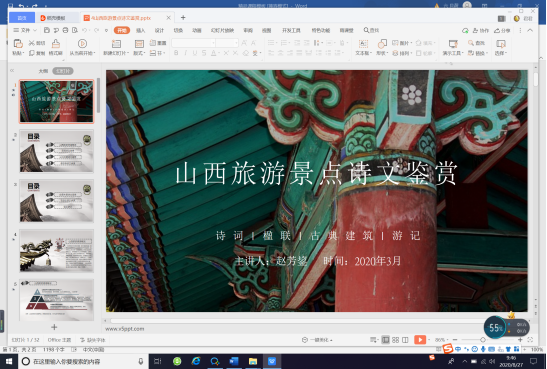Switch side pane to Outline view
Image resolution: width=547 pixels, height=369 pixels.
pyautogui.click(x=43, y=71)
